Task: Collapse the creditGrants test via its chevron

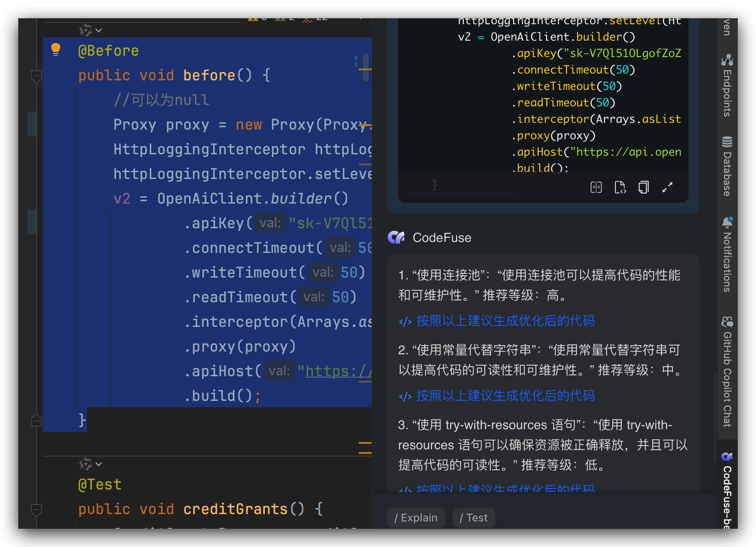Action: tap(37, 510)
